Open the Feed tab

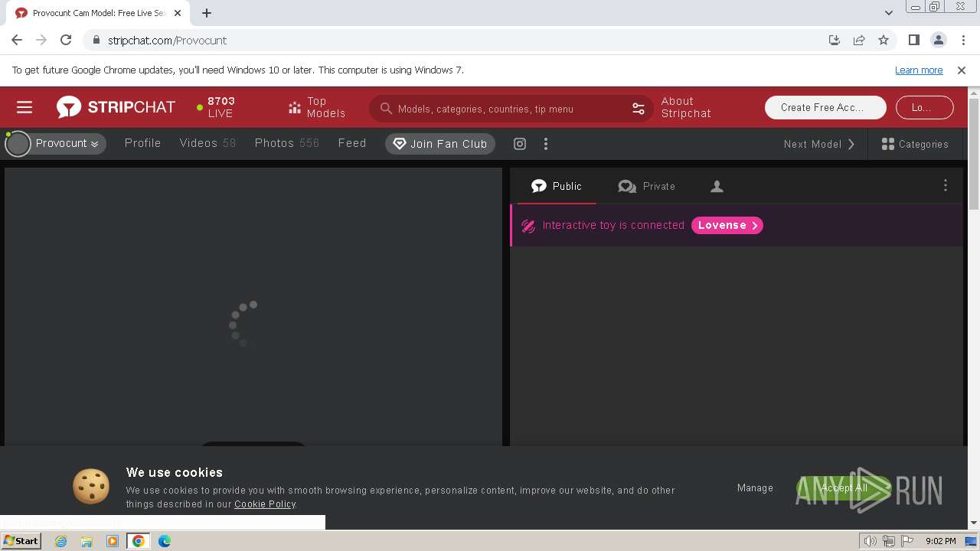point(352,143)
